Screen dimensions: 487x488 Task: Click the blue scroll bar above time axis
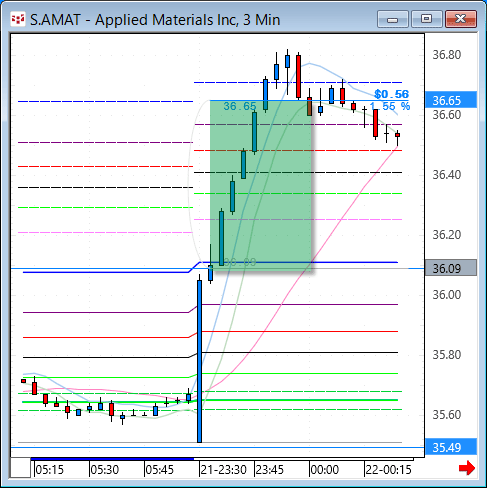[112, 459]
